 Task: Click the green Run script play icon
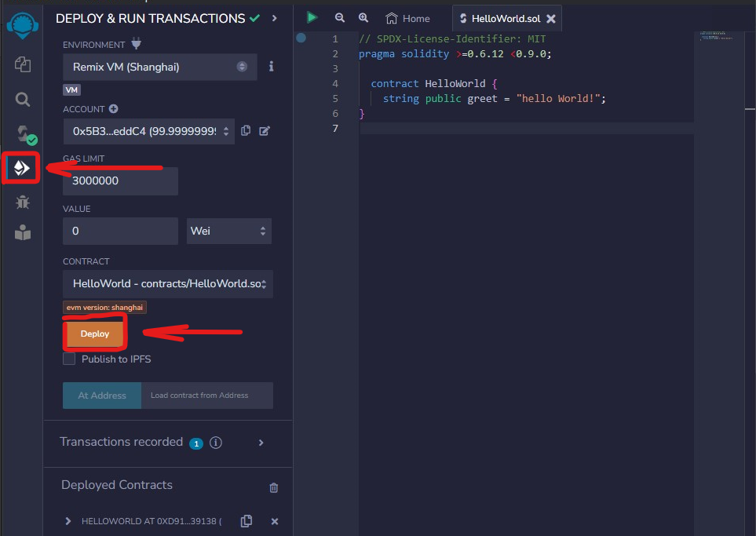pyautogui.click(x=312, y=17)
